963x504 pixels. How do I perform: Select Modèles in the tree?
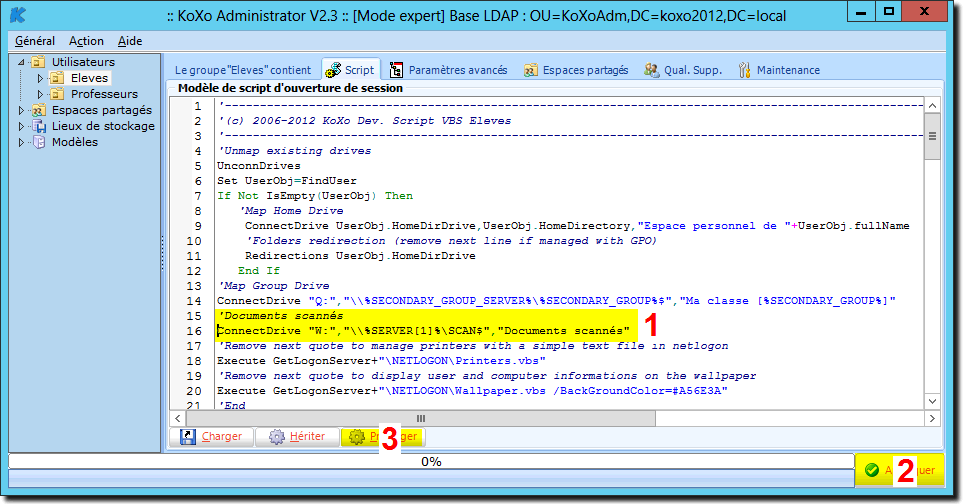pos(75,142)
